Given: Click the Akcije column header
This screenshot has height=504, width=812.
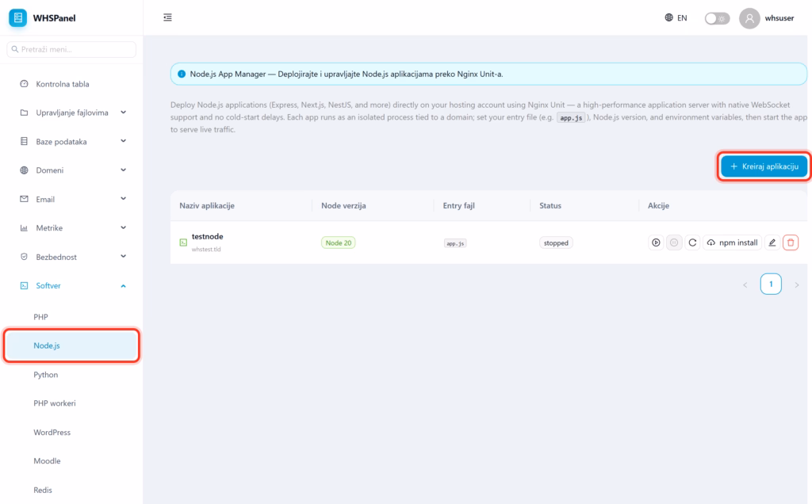Looking at the screenshot, I should [658, 205].
